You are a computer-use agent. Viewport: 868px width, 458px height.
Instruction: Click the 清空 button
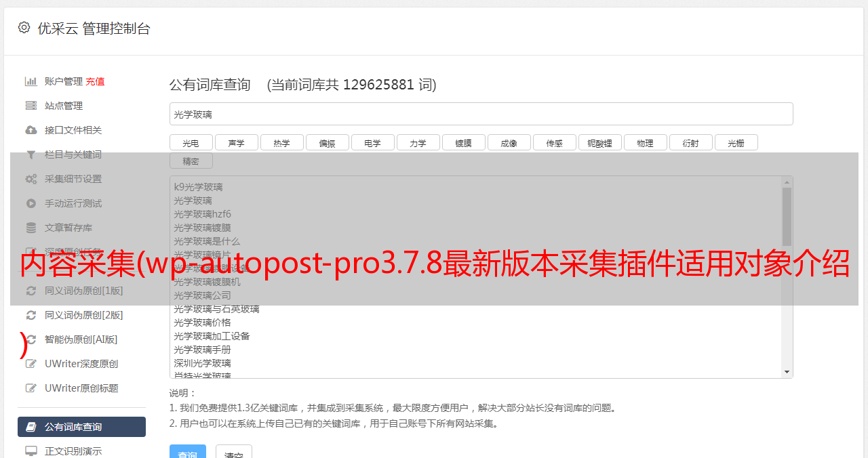pyautogui.click(x=234, y=452)
